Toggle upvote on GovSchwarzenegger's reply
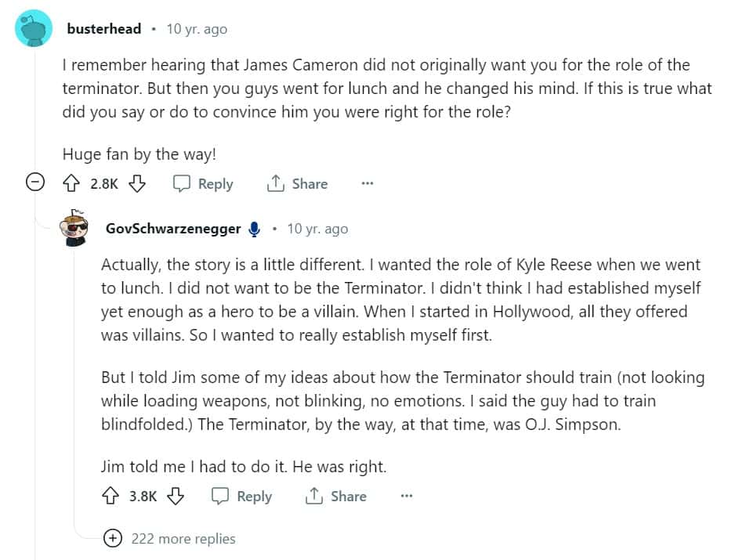 tap(110, 496)
